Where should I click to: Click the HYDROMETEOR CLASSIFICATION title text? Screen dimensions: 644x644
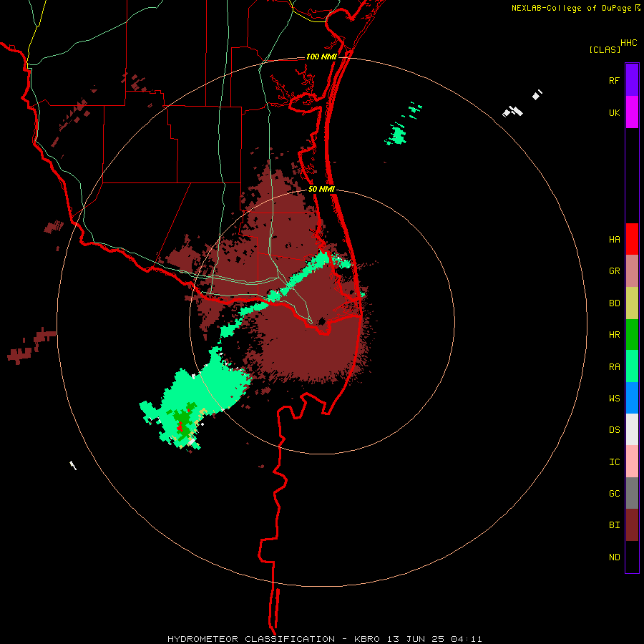251,639
